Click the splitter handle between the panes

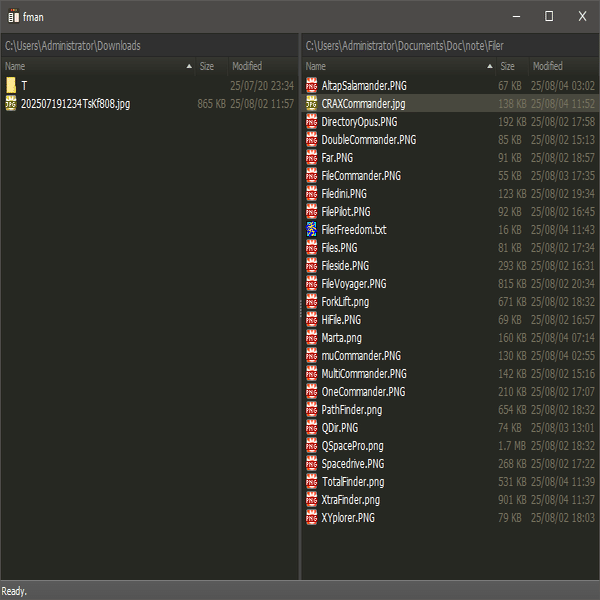pos(300,309)
